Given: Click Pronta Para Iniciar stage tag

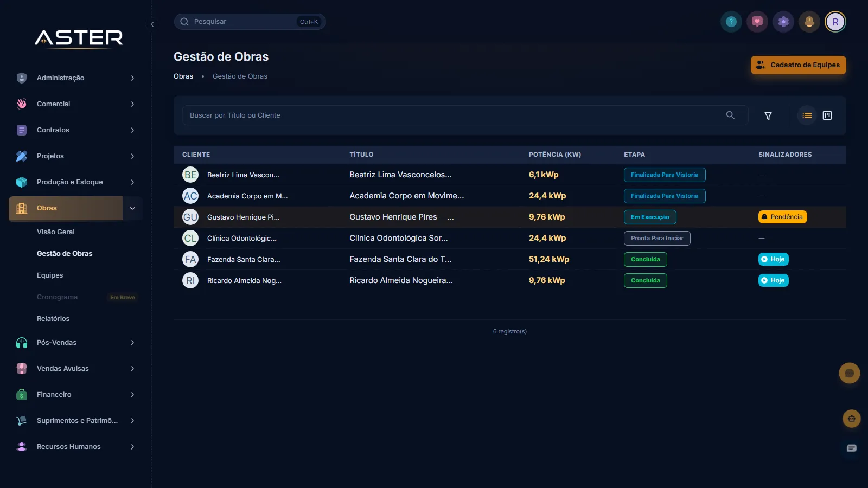Looking at the screenshot, I should coord(657,238).
